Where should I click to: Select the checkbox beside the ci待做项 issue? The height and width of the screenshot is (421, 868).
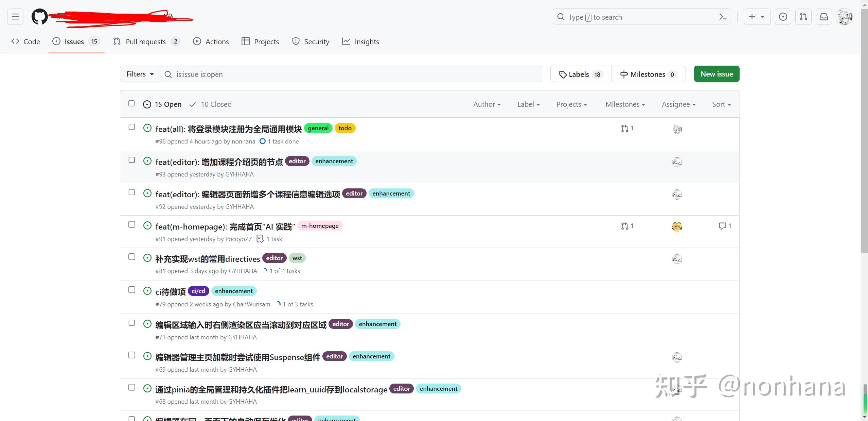click(x=131, y=290)
